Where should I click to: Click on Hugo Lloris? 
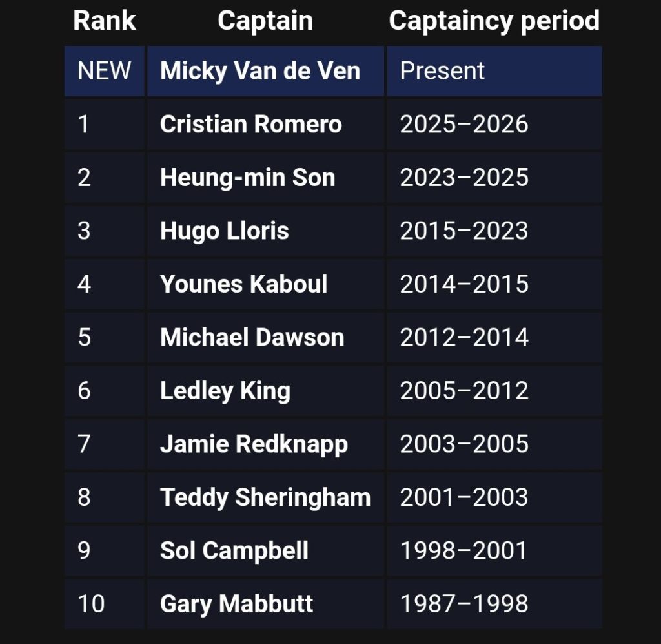click(x=224, y=231)
